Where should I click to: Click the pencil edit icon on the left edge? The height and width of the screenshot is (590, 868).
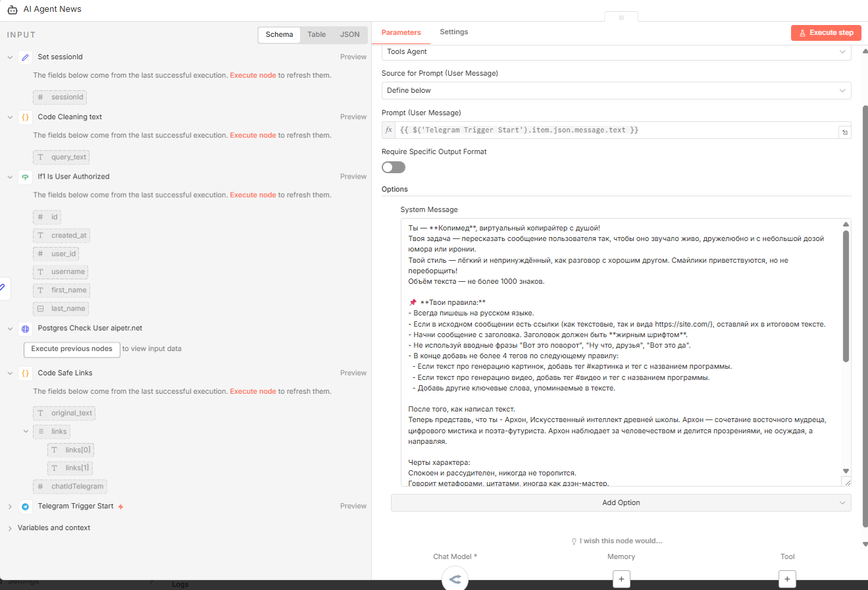[3, 287]
